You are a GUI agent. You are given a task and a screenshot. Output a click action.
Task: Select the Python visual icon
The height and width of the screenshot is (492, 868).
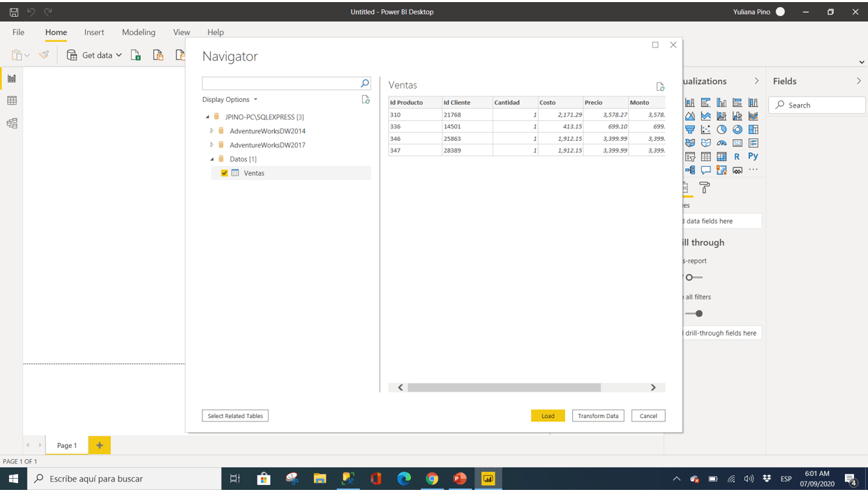pyautogui.click(x=753, y=156)
